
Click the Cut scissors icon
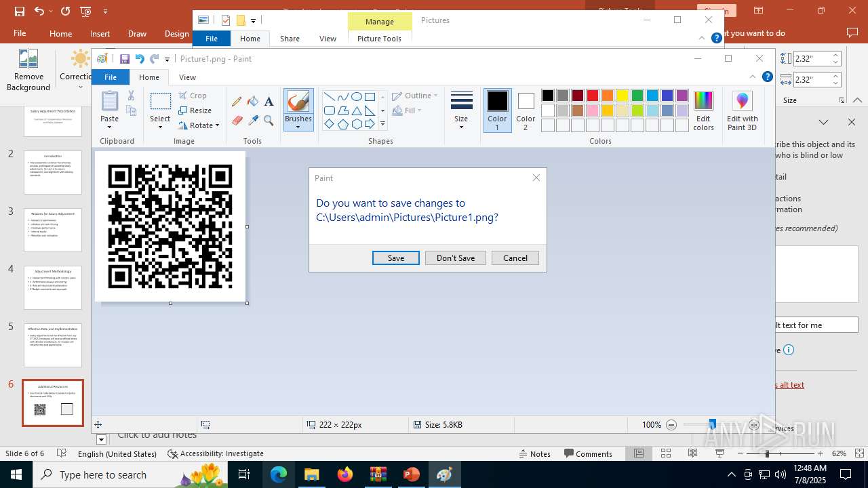(x=132, y=96)
